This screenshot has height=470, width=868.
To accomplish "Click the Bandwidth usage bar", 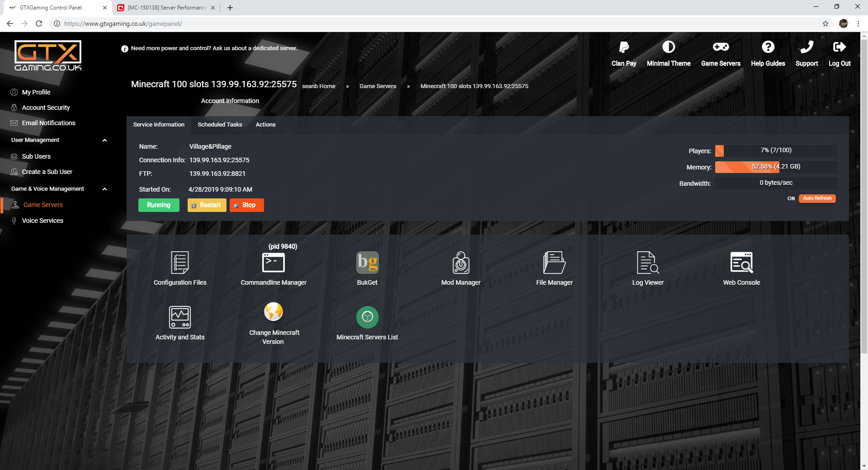I will [x=776, y=183].
